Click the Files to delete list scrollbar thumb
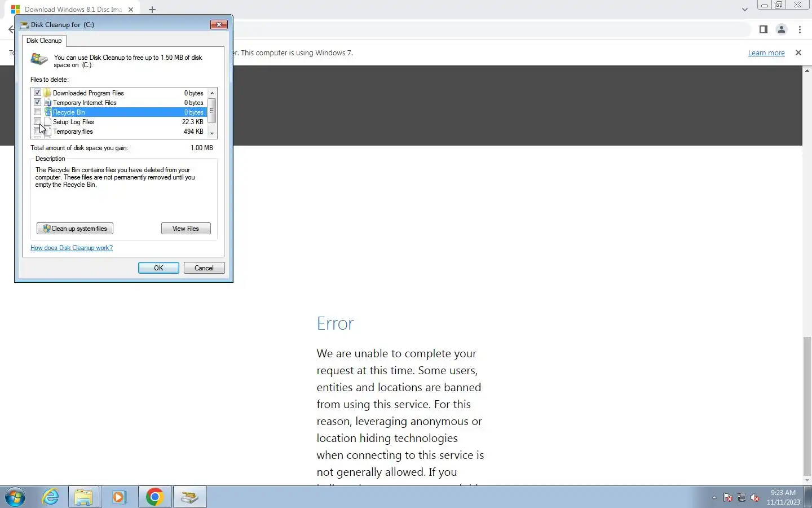The image size is (812, 508). pos(212,111)
